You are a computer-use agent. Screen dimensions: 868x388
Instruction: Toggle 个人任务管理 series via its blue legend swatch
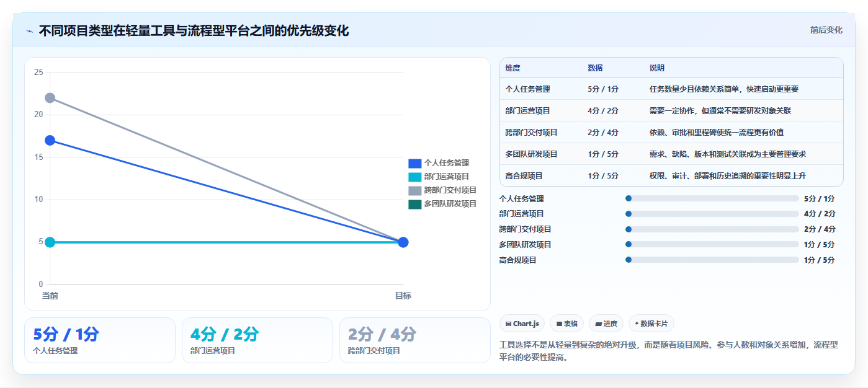point(414,163)
